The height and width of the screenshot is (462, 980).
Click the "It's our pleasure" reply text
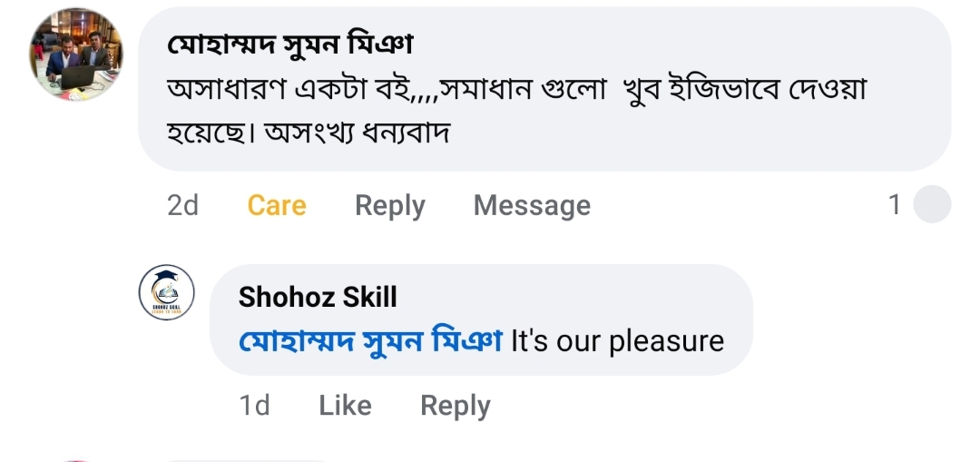[x=617, y=341]
